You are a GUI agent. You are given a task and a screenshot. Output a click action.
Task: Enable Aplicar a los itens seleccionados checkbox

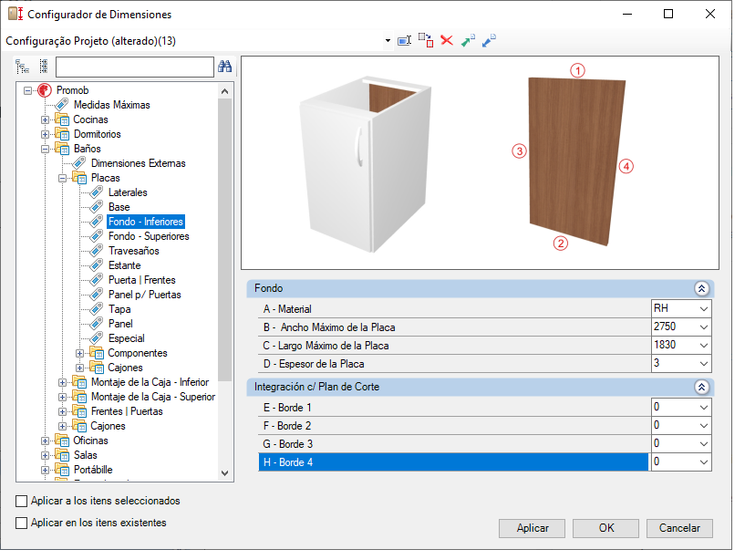21,501
